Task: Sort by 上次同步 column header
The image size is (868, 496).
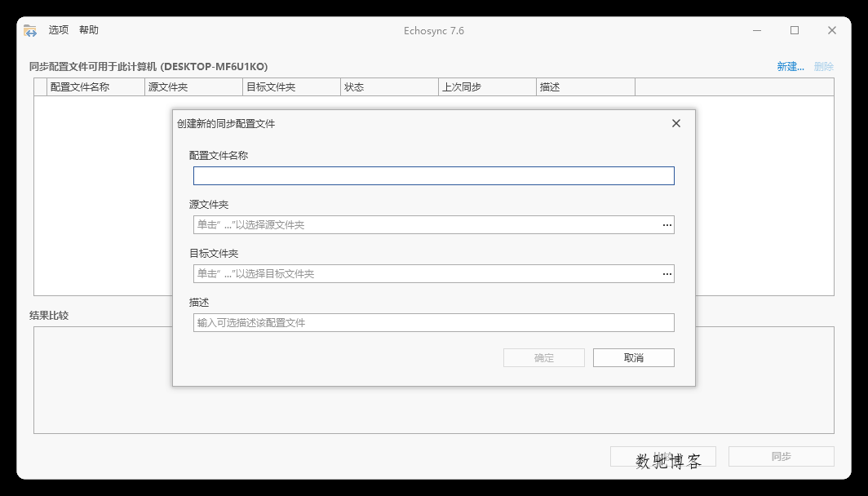Action: pos(488,87)
